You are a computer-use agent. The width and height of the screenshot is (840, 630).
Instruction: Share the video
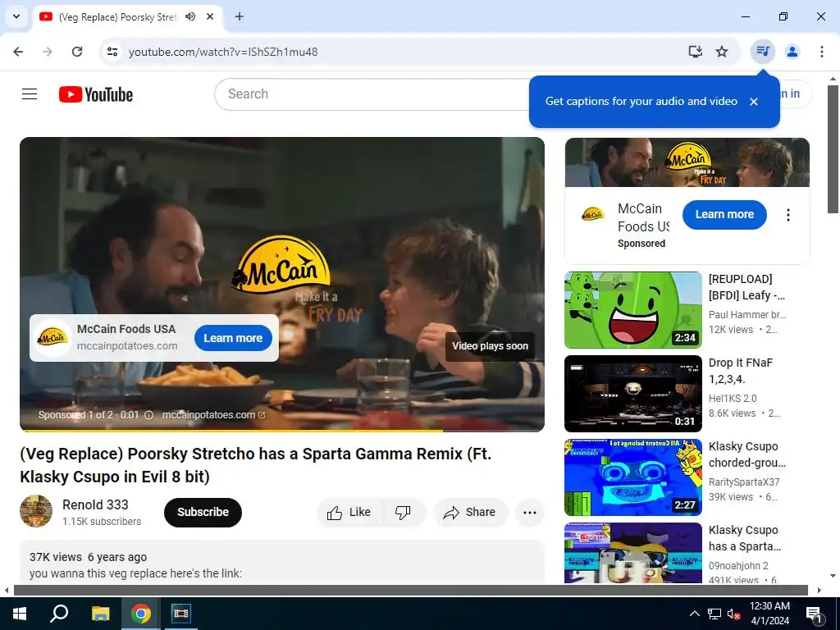[470, 513]
